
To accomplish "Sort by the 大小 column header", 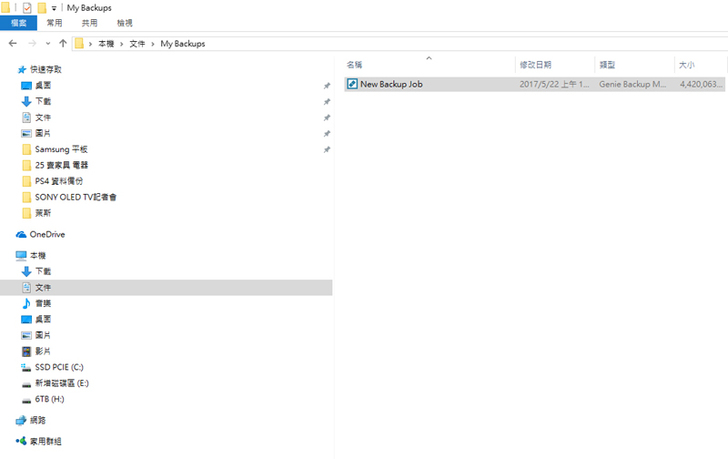I will click(687, 65).
